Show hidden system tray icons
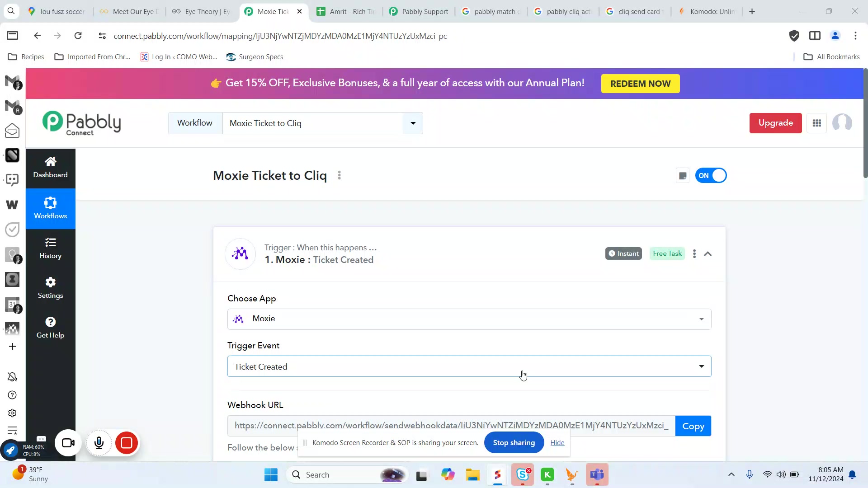Image resolution: width=868 pixels, height=488 pixels. point(731,474)
